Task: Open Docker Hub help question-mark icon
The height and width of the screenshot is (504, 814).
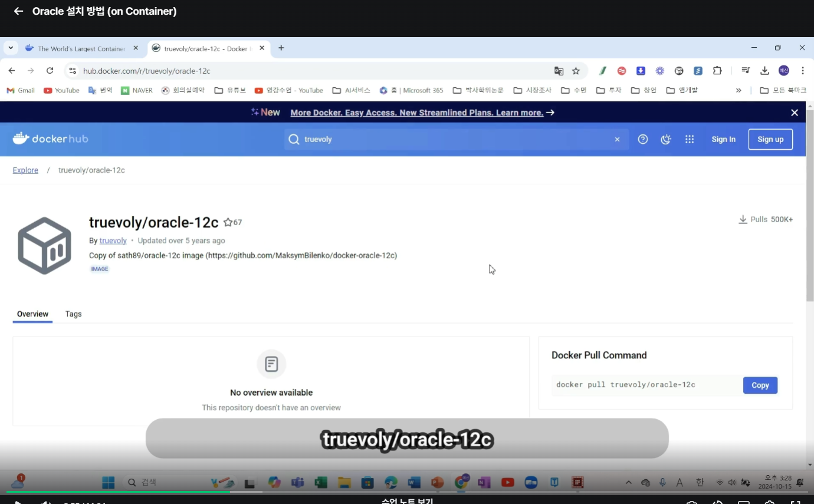Action: tap(643, 139)
